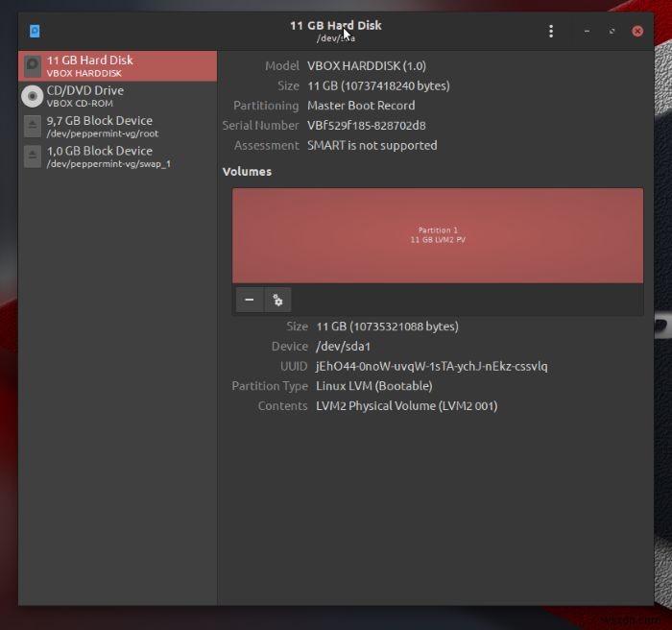The width and height of the screenshot is (672, 630).
Task: Click the CD/DVD disc icon in the sidebar
Action: [x=32, y=96]
